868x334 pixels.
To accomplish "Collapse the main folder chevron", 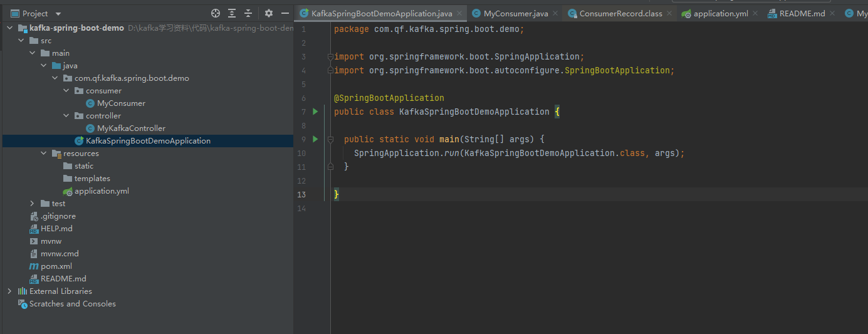I will point(32,53).
